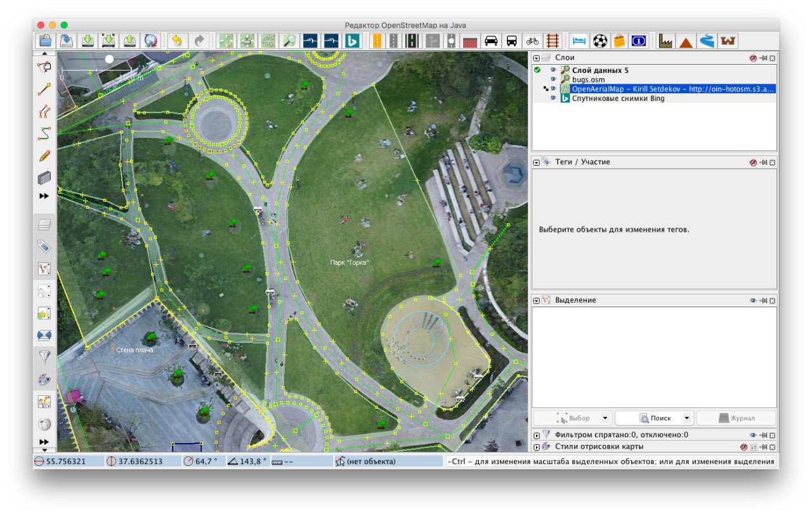Select the castle historic preset icon

pyautogui.click(x=728, y=41)
